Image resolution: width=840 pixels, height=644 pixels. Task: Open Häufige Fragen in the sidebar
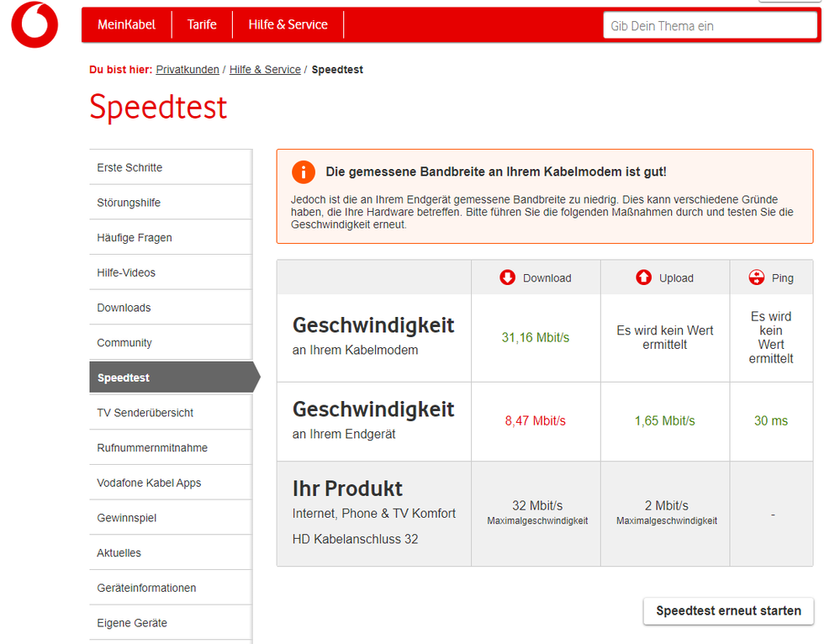(171, 237)
